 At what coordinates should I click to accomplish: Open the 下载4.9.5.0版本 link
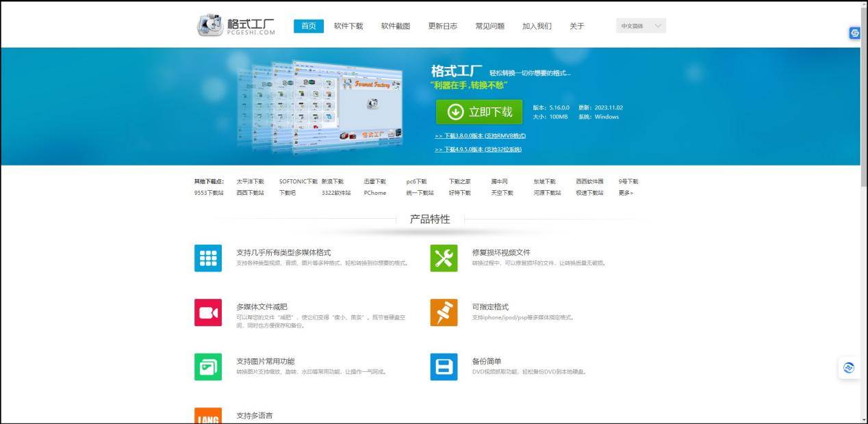pyautogui.click(x=478, y=149)
